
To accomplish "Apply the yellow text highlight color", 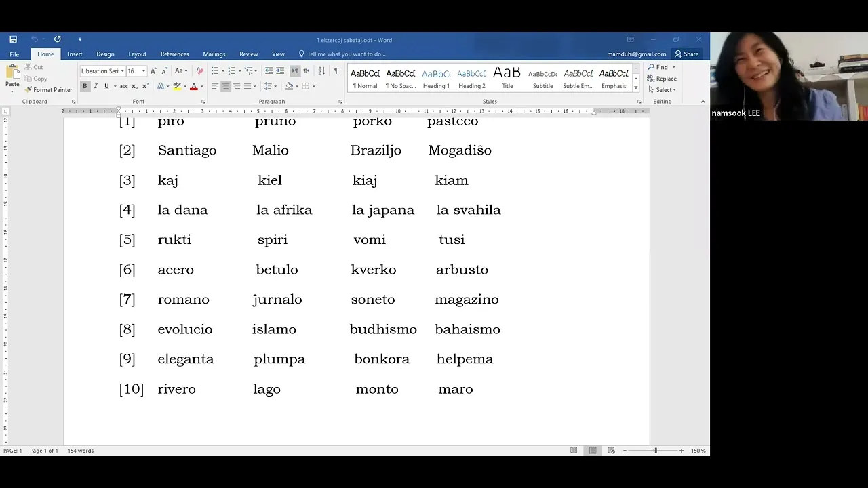I will 176,86.
